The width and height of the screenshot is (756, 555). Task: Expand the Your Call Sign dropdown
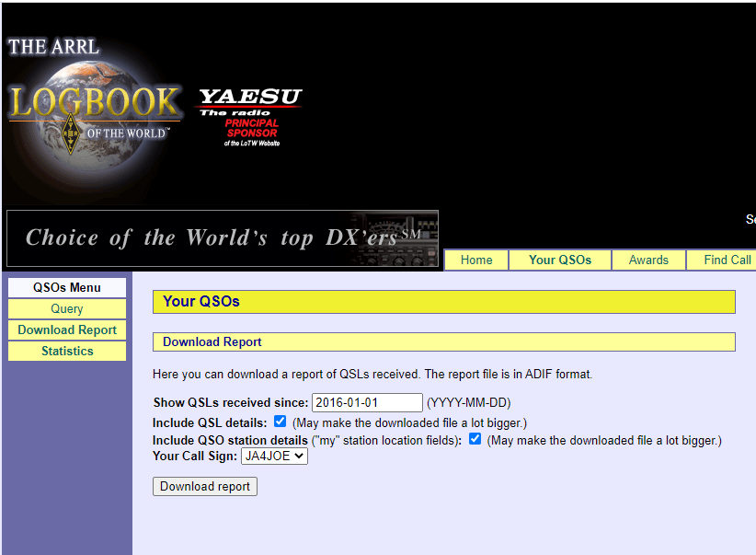pos(274,457)
